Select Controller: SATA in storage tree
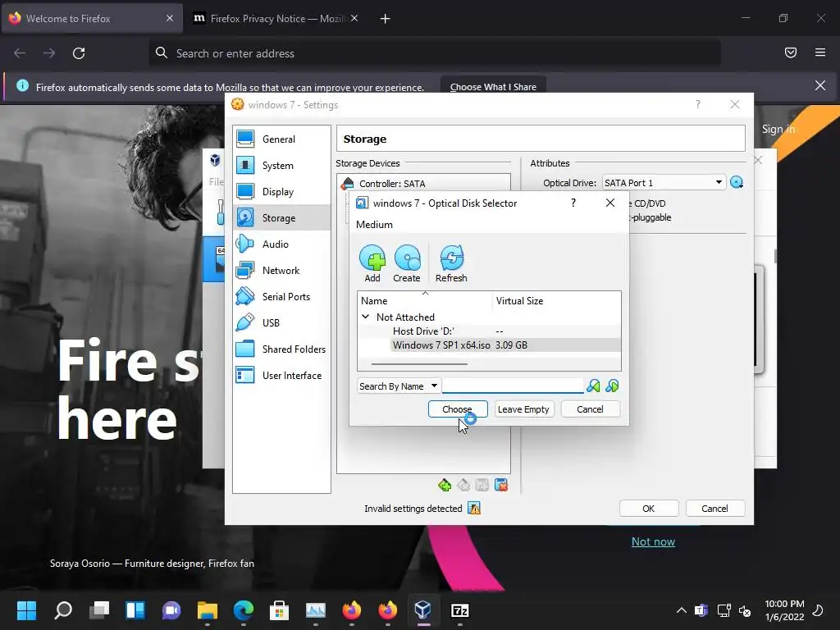 pyautogui.click(x=392, y=183)
